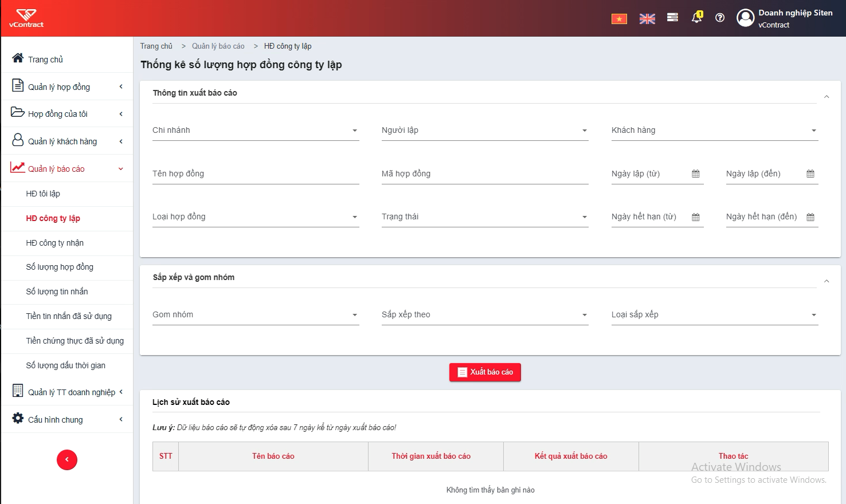Screen dimensions: 846x504
Task: Open the Gom nhóm dropdown
Action: (256, 315)
